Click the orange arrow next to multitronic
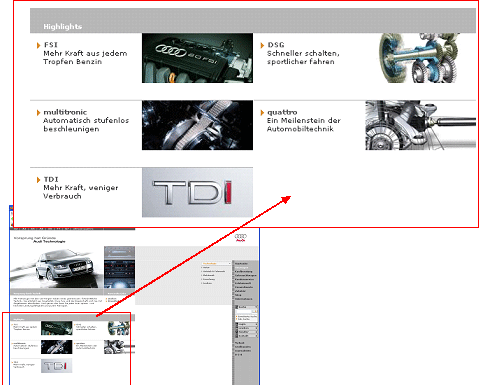 click(38, 113)
